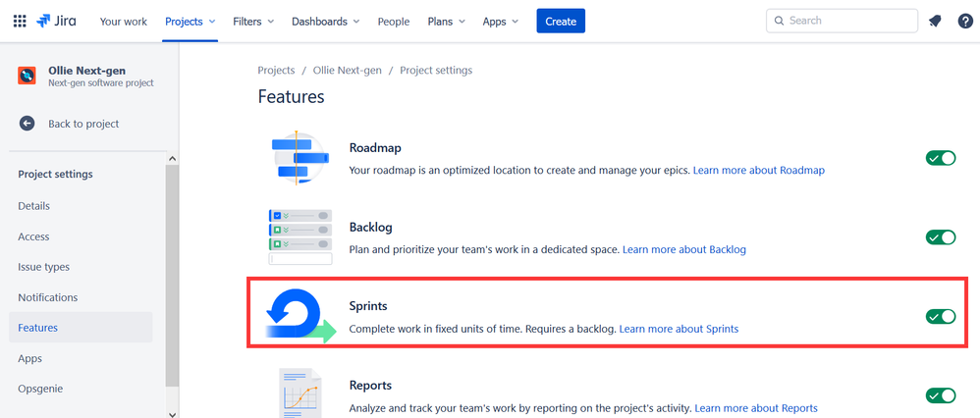The image size is (980, 418).
Task: Click into the Search field
Action: (x=842, y=21)
